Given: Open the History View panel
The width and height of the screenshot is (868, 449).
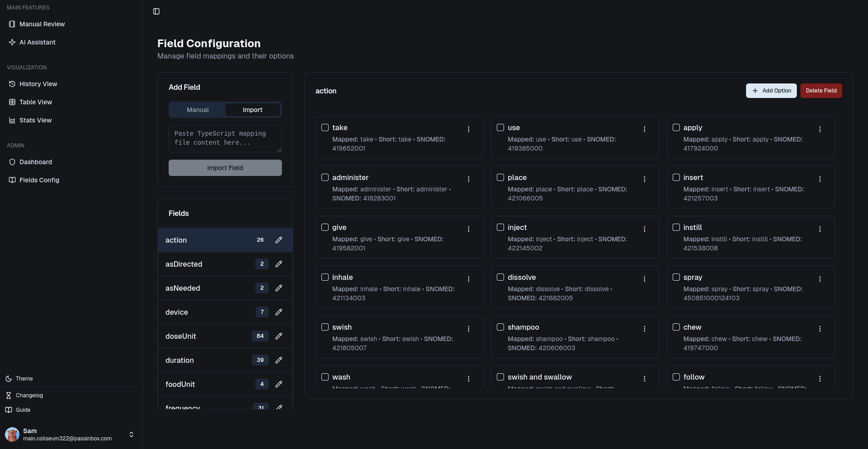Looking at the screenshot, I should click(38, 84).
